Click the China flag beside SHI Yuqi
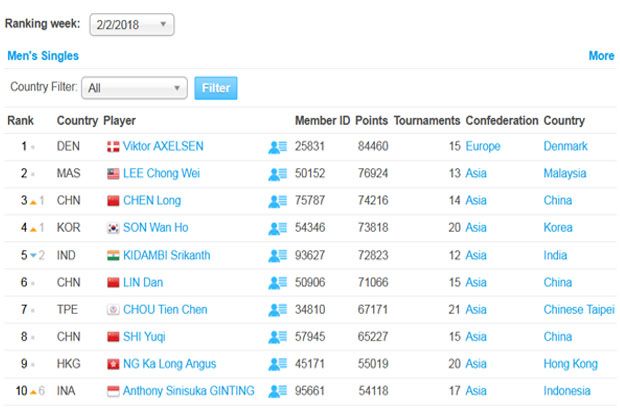This screenshot has height=413, width=620. [x=113, y=337]
